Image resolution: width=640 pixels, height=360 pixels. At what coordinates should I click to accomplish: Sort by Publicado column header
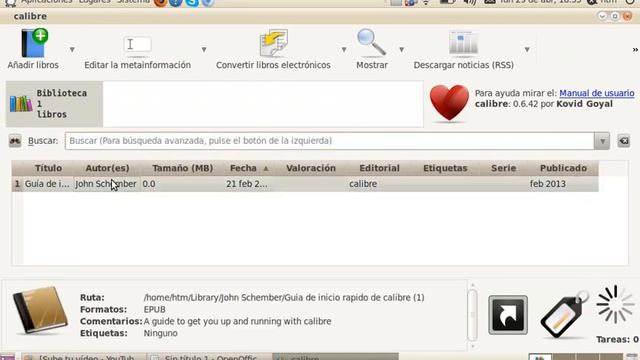(563, 168)
